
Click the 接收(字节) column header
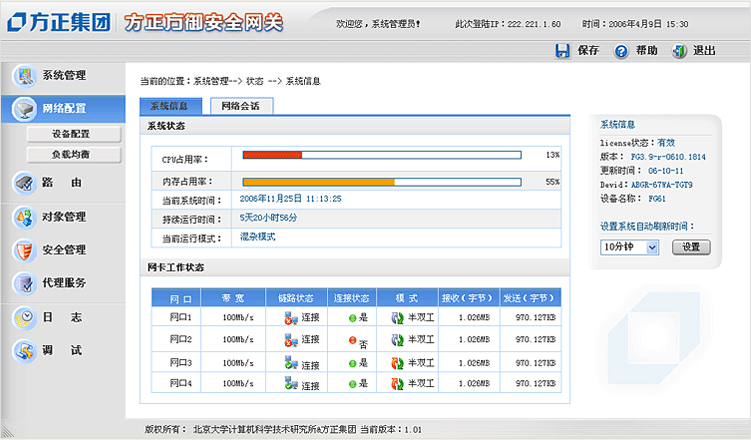pyautogui.click(x=469, y=297)
